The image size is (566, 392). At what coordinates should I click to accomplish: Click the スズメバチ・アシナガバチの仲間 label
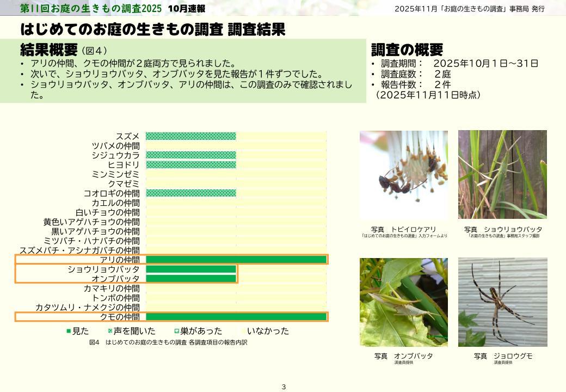pyautogui.click(x=79, y=250)
